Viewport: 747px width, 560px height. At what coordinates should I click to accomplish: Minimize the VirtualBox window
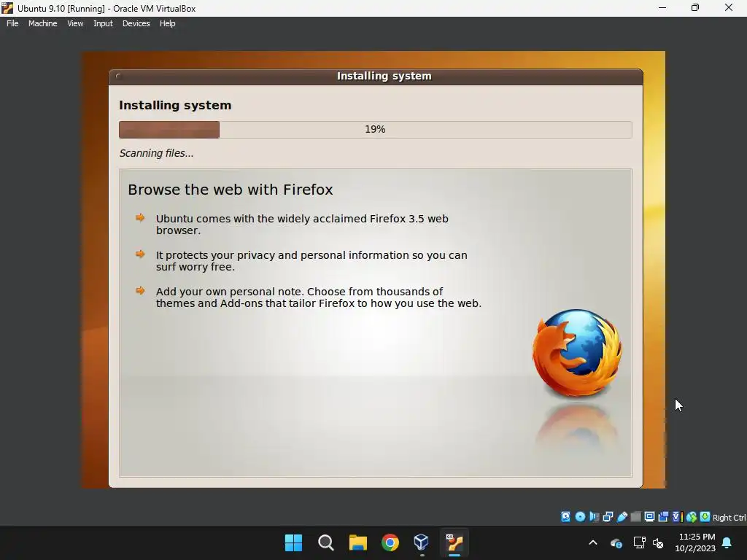[x=662, y=7]
